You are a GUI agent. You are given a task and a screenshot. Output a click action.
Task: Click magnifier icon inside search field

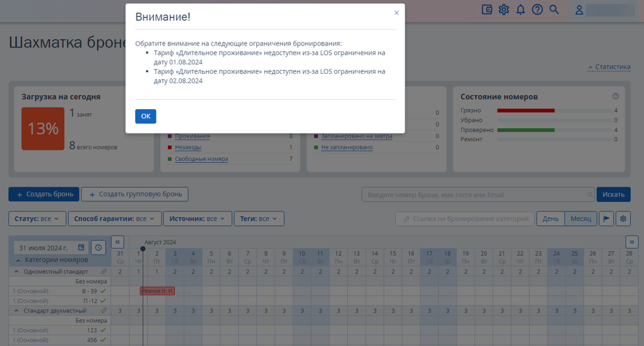point(590,194)
